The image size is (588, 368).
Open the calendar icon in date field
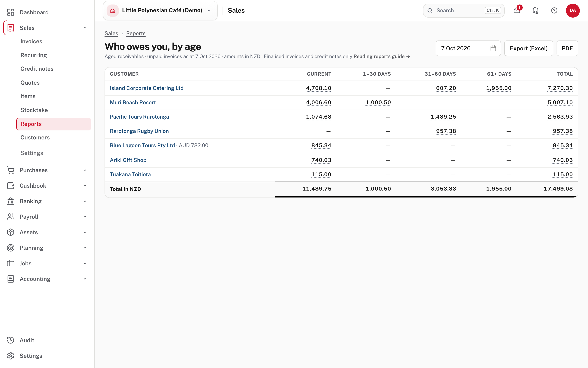coord(493,48)
